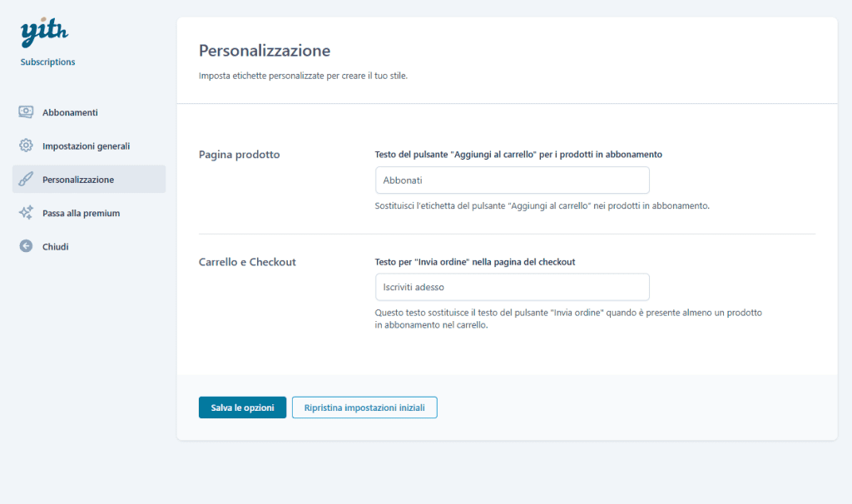Screen dimensions: 852x504
Task: Click the Abbonamenti subscriptions icon
Action: click(26, 111)
